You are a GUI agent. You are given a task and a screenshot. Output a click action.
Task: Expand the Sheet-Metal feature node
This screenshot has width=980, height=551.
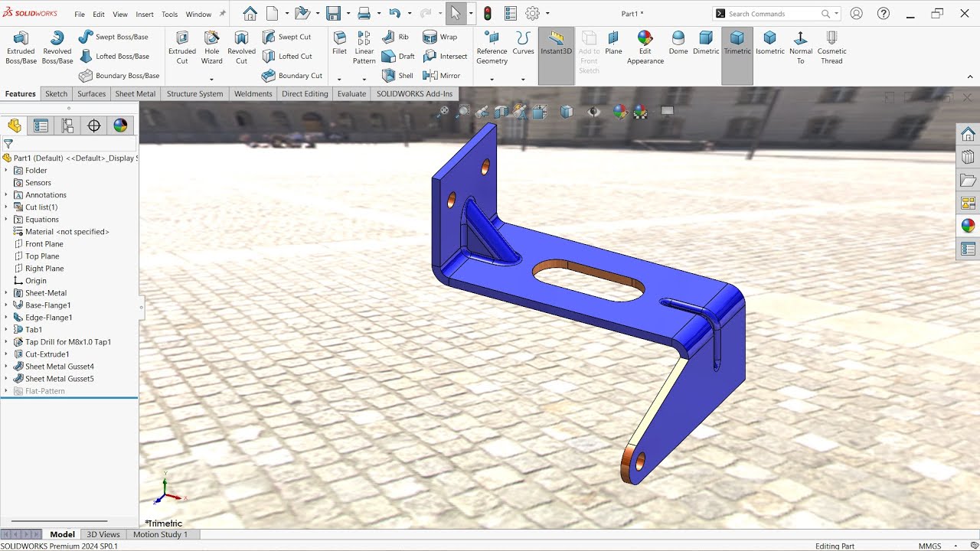(x=6, y=293)
